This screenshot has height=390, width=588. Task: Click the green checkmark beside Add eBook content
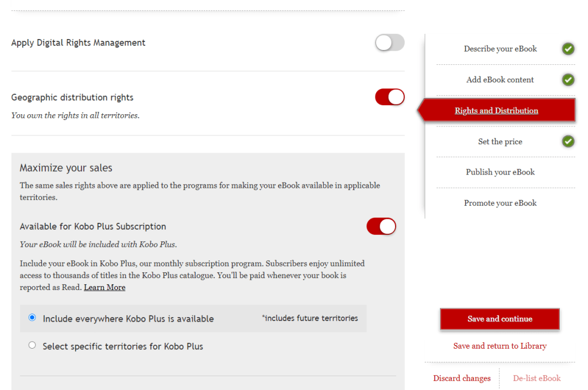pos(568,80)
